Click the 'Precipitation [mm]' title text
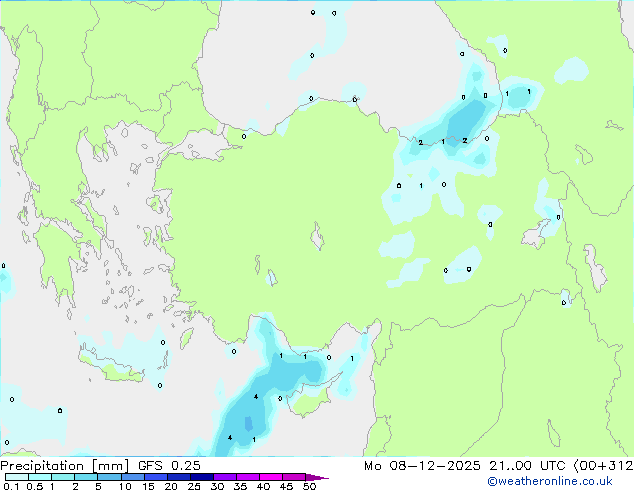The image size is (634, 490). pos(65,466)
